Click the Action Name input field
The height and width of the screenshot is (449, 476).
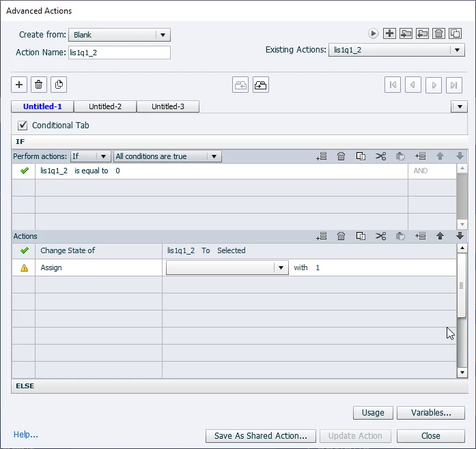120,53
